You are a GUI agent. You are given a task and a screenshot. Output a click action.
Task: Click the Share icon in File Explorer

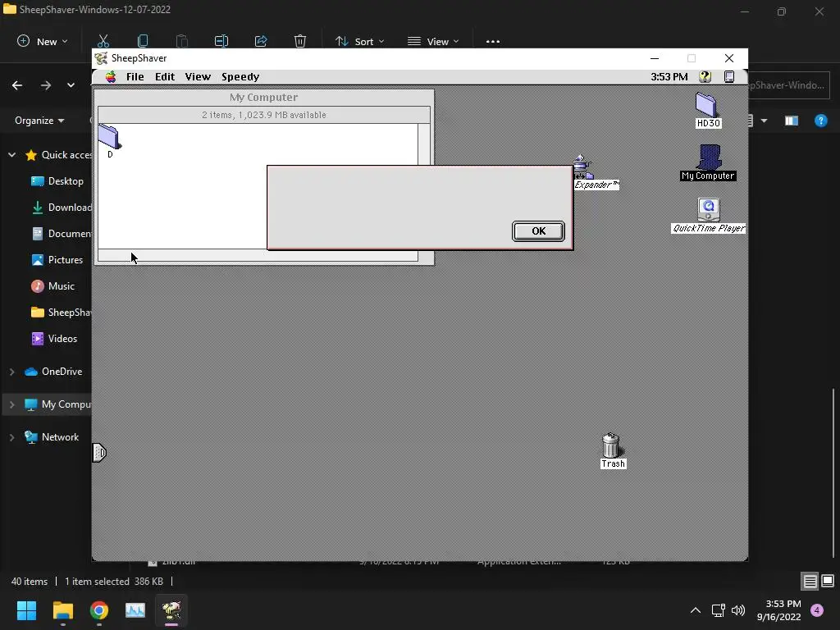[261, 41]
